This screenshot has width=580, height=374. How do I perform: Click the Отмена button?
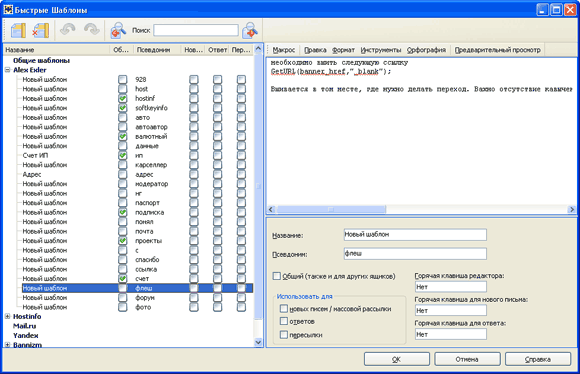[467, 359]
